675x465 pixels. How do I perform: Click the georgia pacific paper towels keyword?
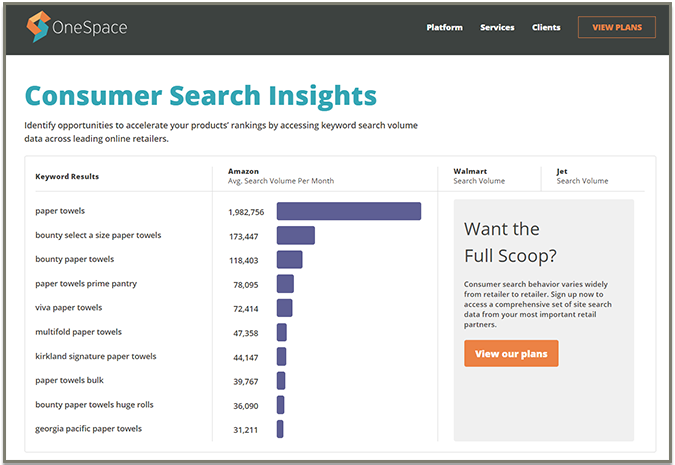tap(88, 429)
